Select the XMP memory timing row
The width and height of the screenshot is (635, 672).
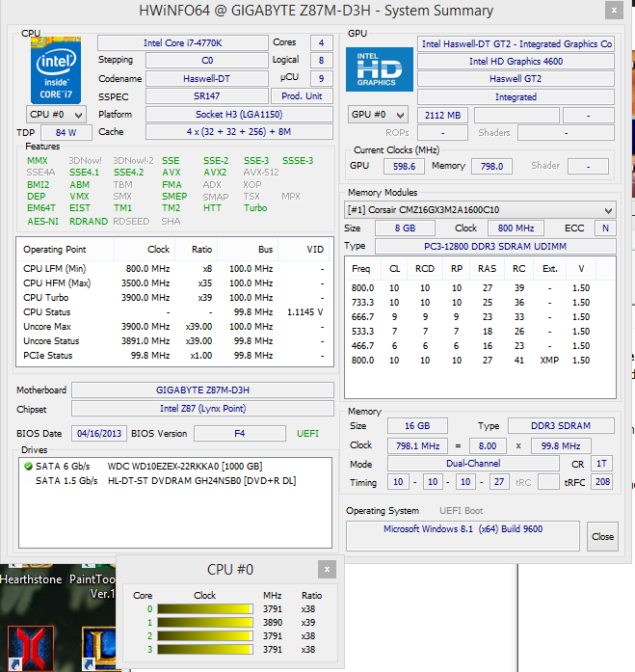click(480, 361)
